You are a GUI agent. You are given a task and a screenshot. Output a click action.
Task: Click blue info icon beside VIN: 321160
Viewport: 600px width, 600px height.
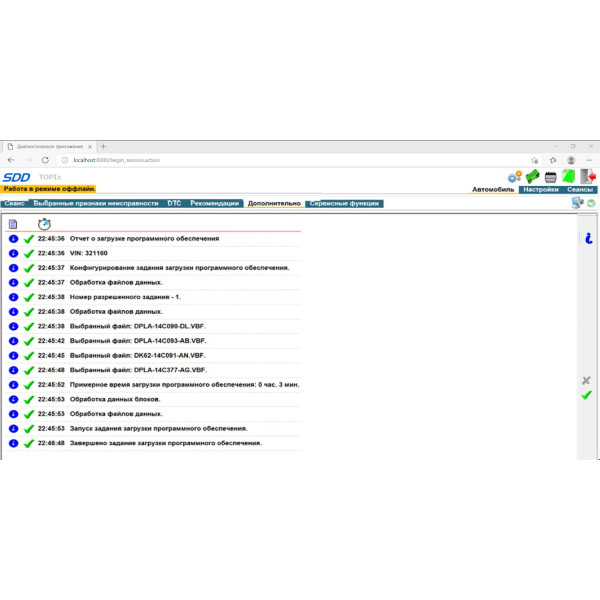click(x=13, y=253)
